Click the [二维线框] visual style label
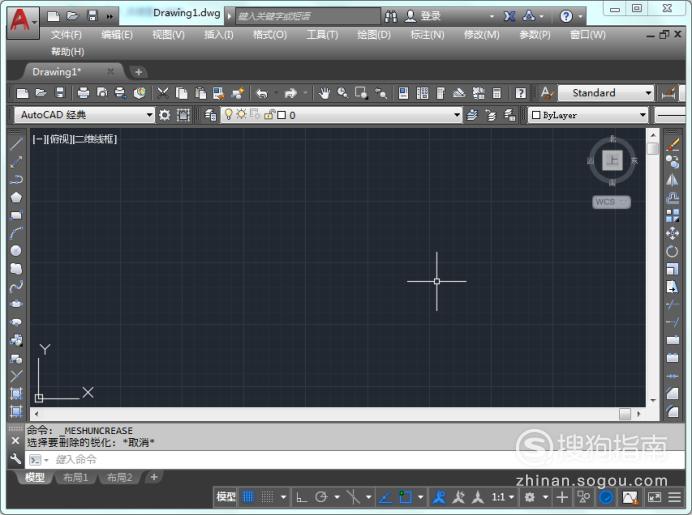Viewport: 692px width, 515px height. click(x=94, y=139)
